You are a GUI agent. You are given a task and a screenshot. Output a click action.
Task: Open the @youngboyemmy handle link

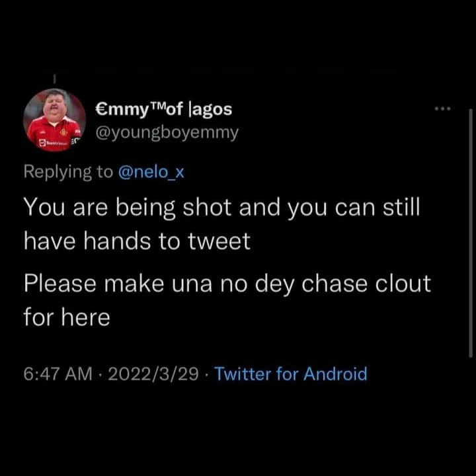click(167, 132)
